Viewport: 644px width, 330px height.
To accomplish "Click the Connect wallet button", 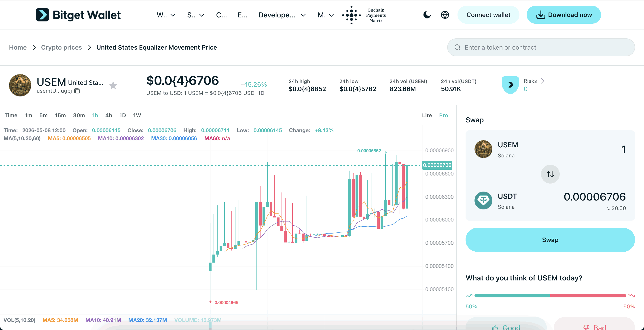I will click(488, 15).
